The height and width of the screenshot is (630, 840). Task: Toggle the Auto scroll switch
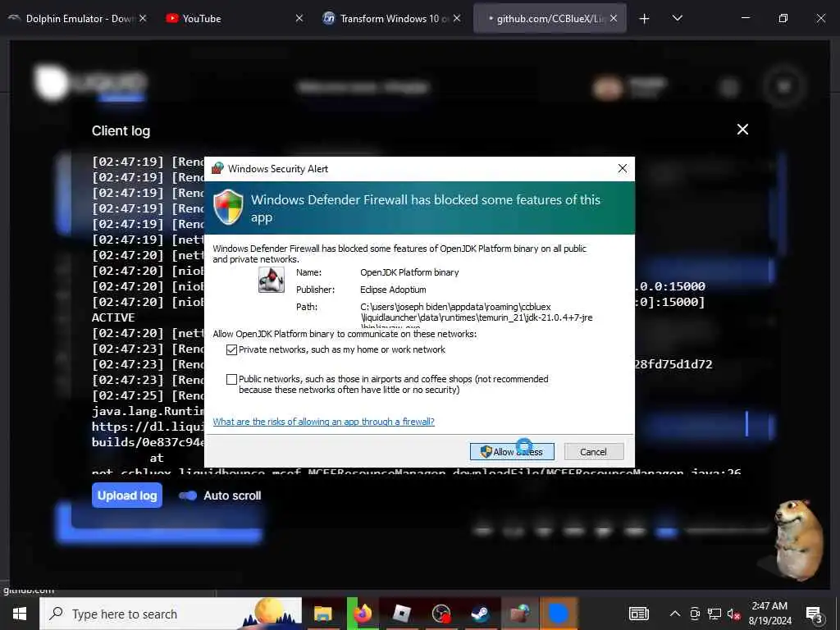(x=188, y=495)
